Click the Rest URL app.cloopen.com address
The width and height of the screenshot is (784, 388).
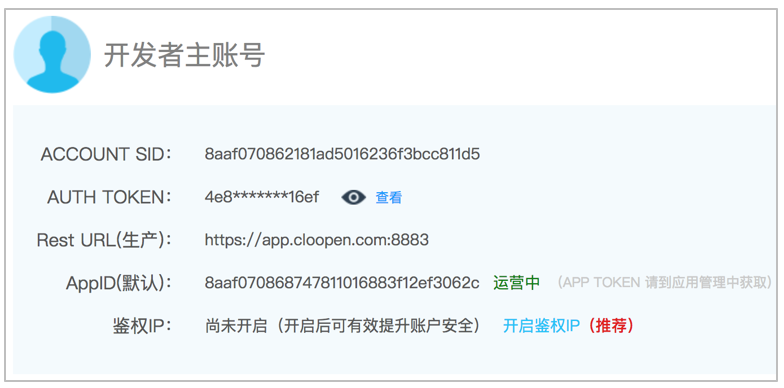click(316, 240)
